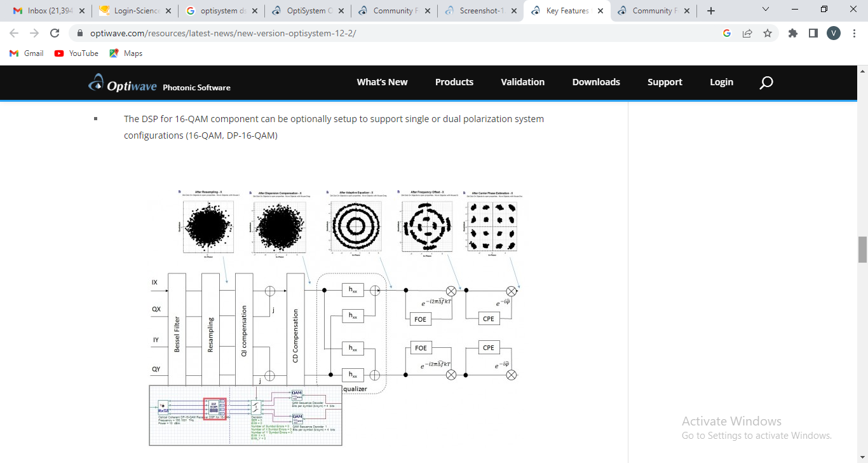Viewport: 868px width, 463px height.
Task: Open the Maps bookmark
Action: tap(125, 53)
